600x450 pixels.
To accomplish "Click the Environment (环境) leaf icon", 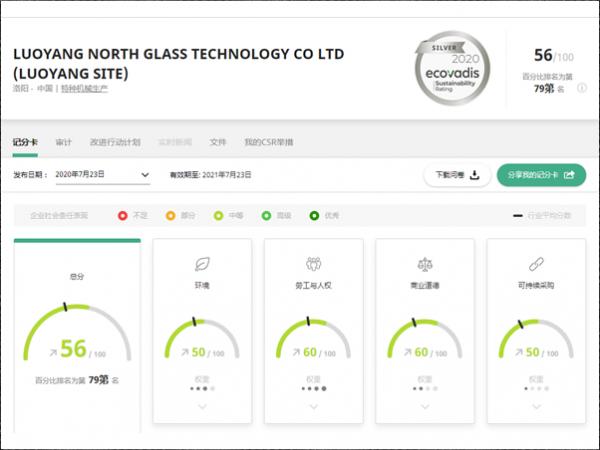I will coord(202,264).
